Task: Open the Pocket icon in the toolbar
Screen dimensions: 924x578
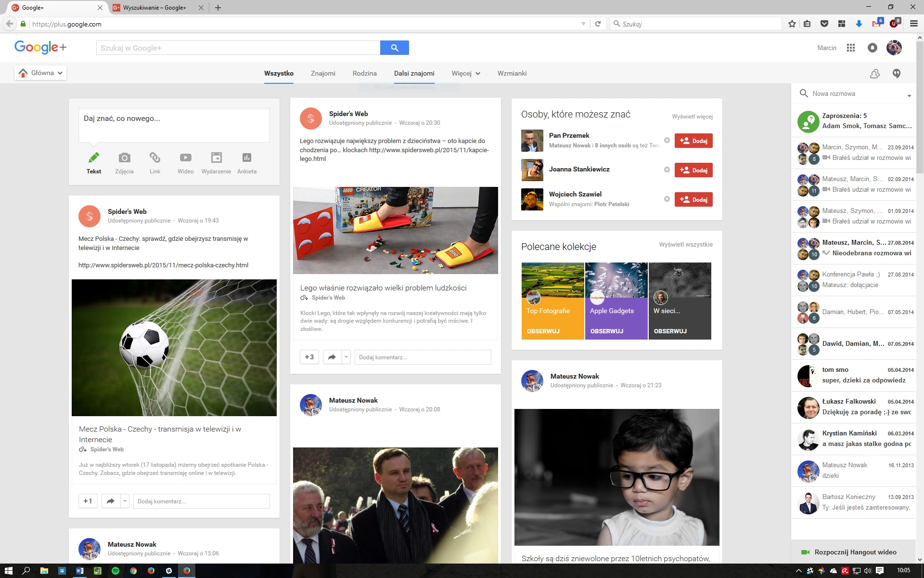Action: click(824, 24)
